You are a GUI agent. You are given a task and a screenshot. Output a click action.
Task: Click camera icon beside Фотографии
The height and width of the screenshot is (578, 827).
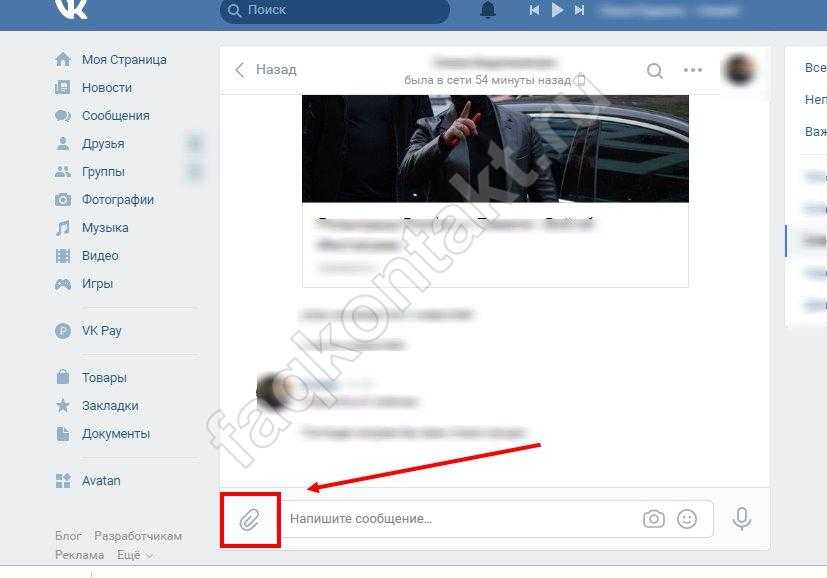click(x=63, y=199)
